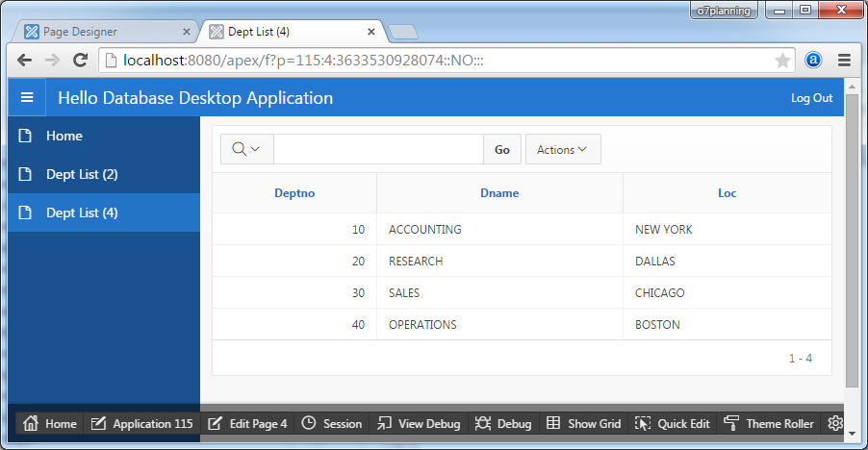Viewport: 868px width, 450px height.
Task: Click the Show Grid icon
Action: pyautogui.click(x=553, y=423)
